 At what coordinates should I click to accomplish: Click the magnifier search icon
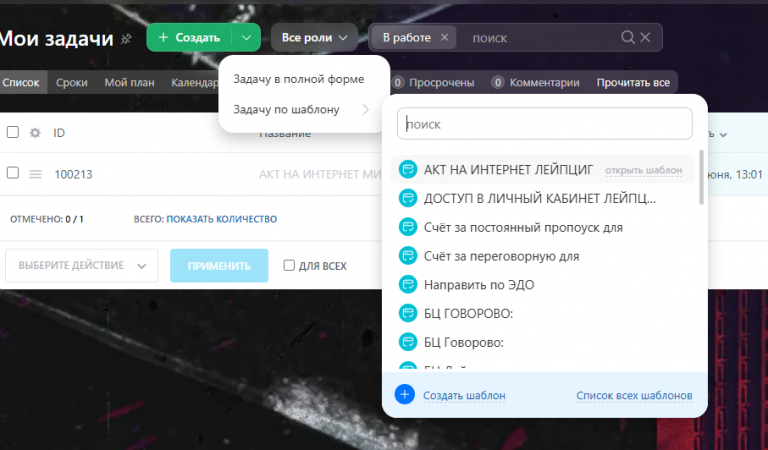pos(627,37)
